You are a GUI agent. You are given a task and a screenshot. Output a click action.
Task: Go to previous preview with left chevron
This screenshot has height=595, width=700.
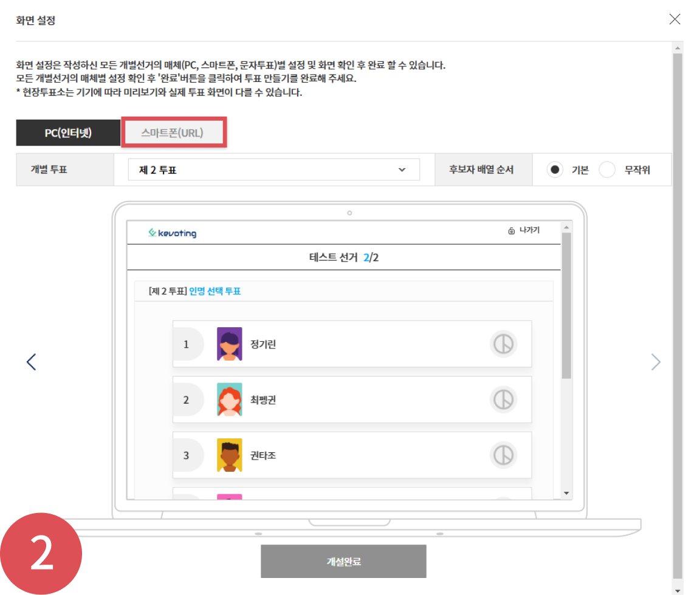pos(32,362)
